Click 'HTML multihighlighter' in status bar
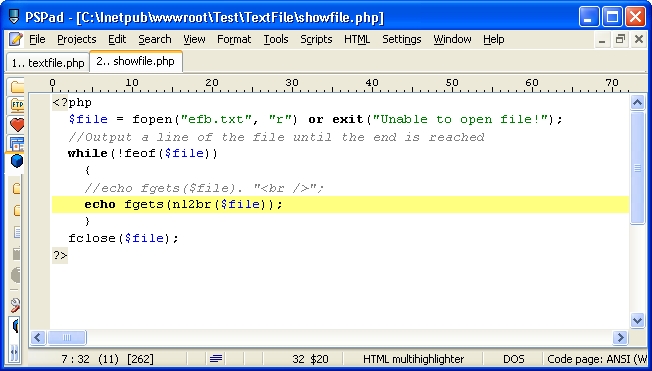652x371 pixels. coord(413,359)
